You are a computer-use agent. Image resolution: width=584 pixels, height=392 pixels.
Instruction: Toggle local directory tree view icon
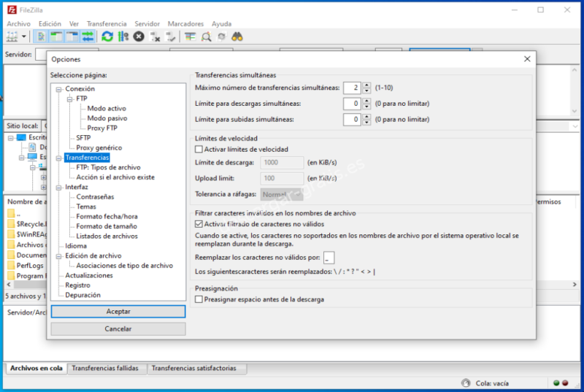pos(56,36)
